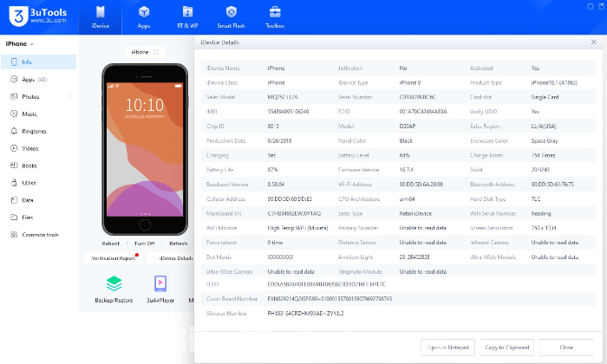Click the 3uTools logo

pyautogui.click(x=37, y=16)
